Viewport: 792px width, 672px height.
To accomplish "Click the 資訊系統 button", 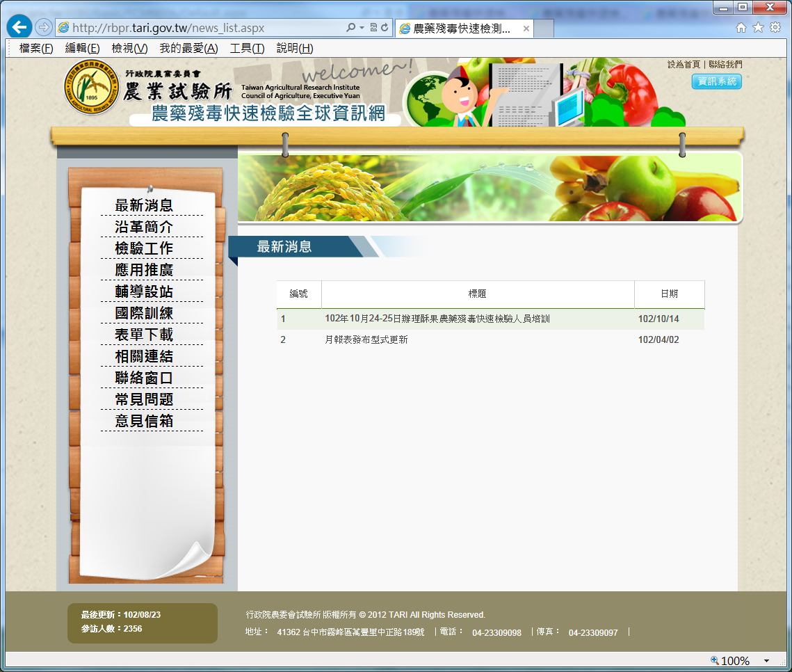I will tap(716, 81).
